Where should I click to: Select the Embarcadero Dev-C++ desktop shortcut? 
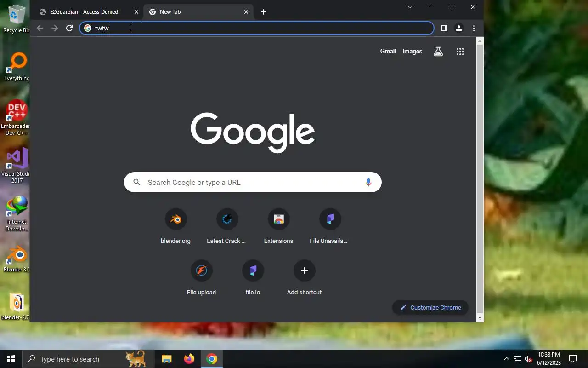[16, 118]
